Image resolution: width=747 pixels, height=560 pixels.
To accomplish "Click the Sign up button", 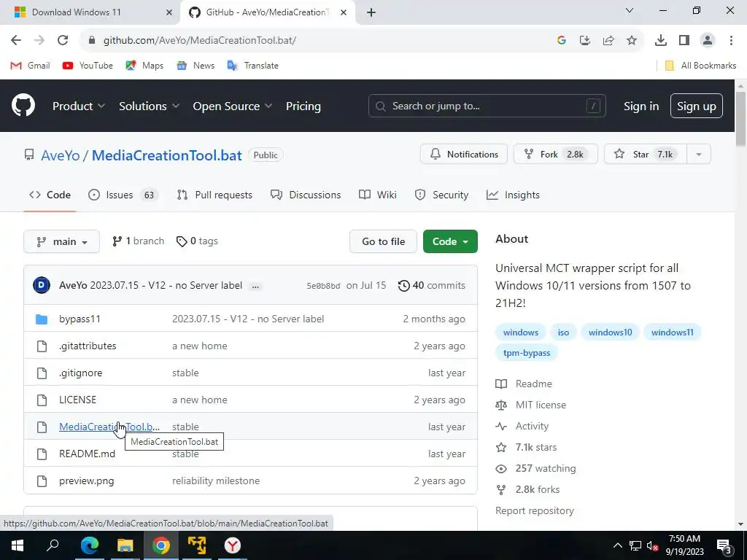I will 697,106.
